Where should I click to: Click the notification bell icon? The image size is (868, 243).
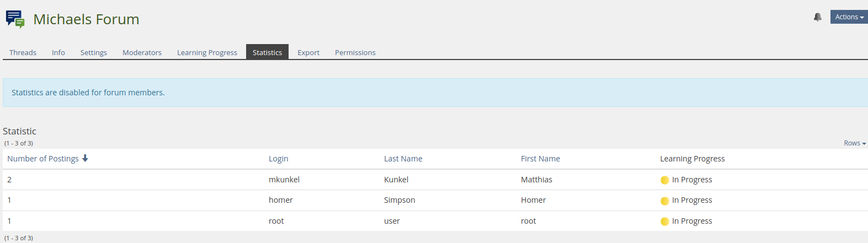tap(817, 17)
